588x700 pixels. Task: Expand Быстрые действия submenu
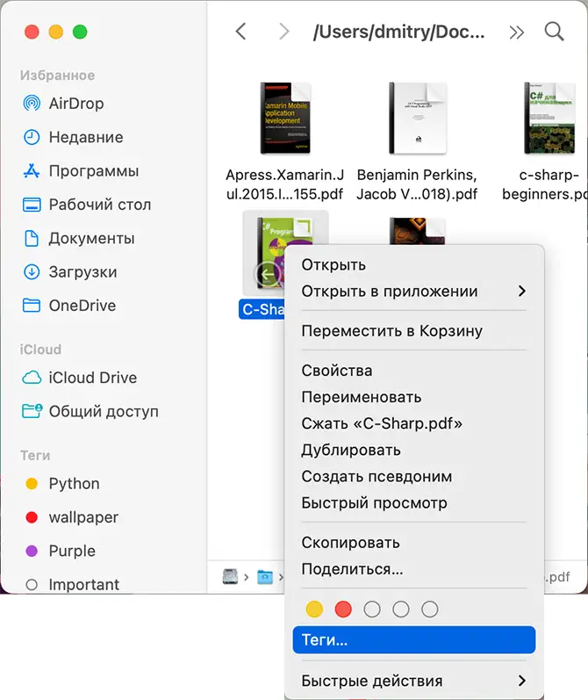414,681
